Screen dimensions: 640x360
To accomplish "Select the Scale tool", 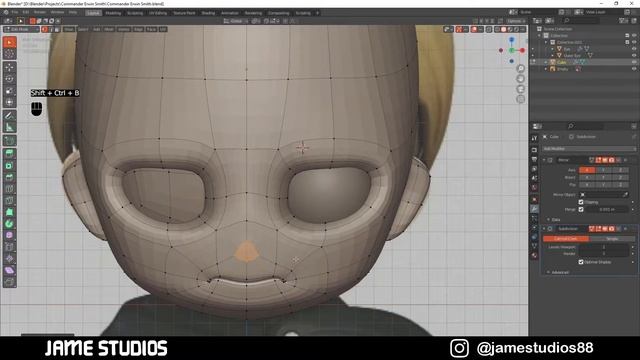I will pos(9,91).
